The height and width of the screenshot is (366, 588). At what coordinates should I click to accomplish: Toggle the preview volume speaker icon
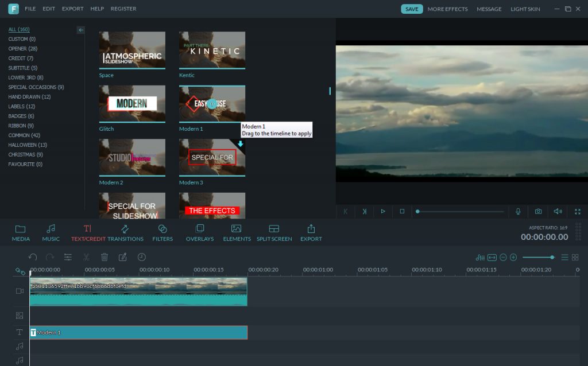coord(558,211)
